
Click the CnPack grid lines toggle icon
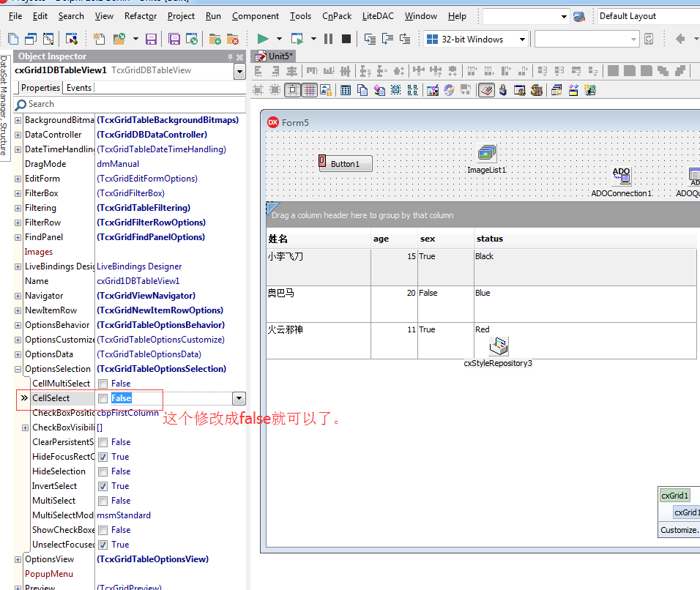click(310, 90)
